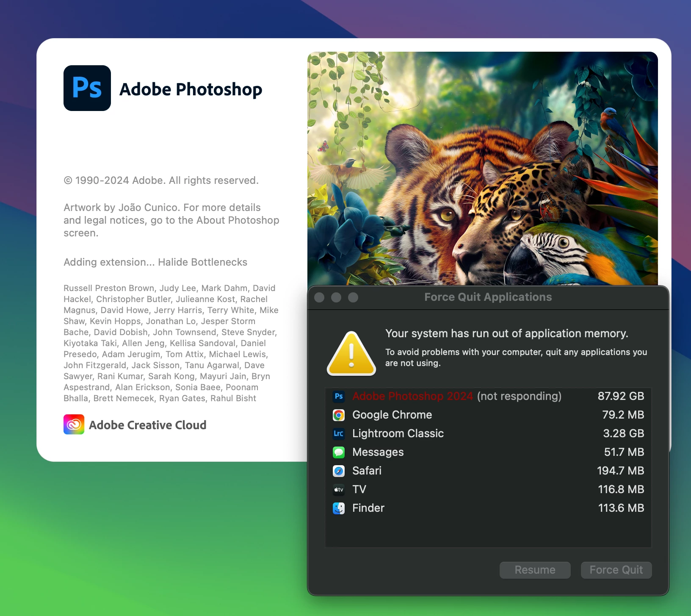Click the Apple TV icon in list

(x=339, y=489)
